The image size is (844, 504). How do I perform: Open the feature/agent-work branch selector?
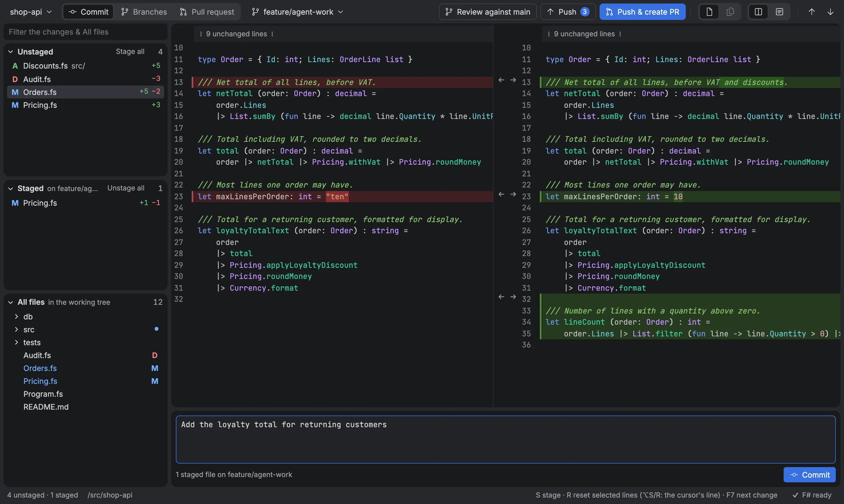(x=297, y=12)
